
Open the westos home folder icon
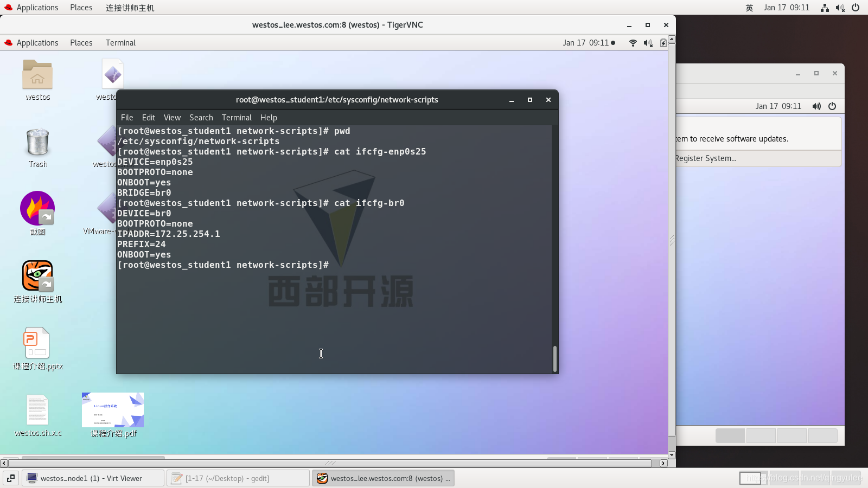[x=37, y=74]
